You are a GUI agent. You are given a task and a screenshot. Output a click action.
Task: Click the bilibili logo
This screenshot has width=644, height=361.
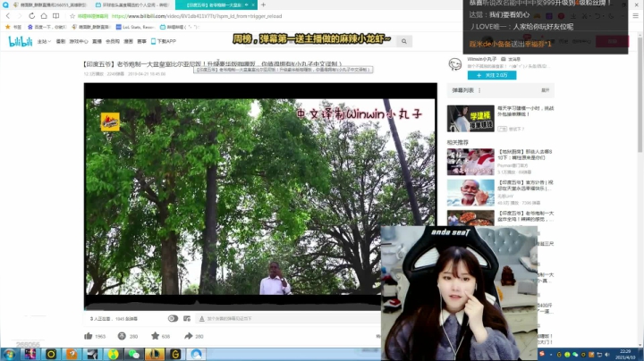pos(20,41)
